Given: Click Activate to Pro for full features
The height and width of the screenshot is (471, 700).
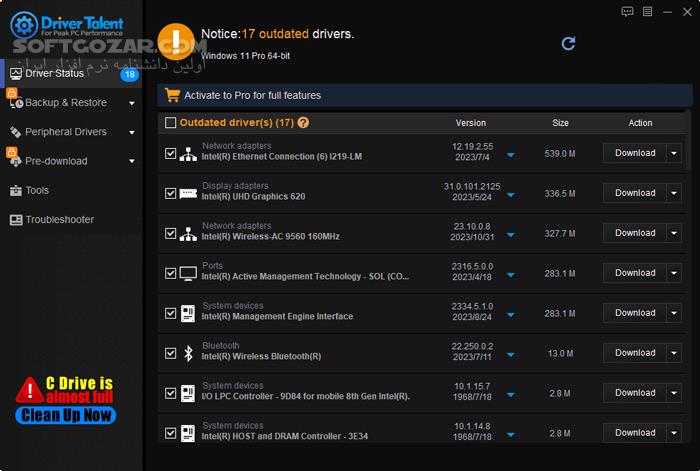Looking at the screenshot, I should point(425,95).
